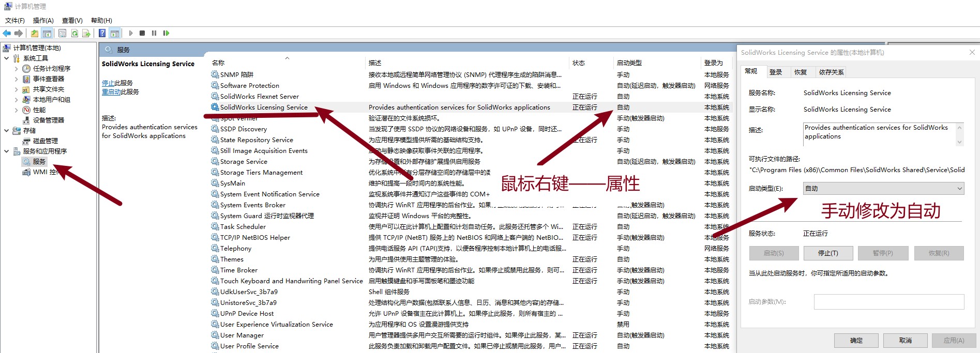Select the 事件查看器 tree icon
The width and height of the screenshot is (980, 353).
point(26,79)
